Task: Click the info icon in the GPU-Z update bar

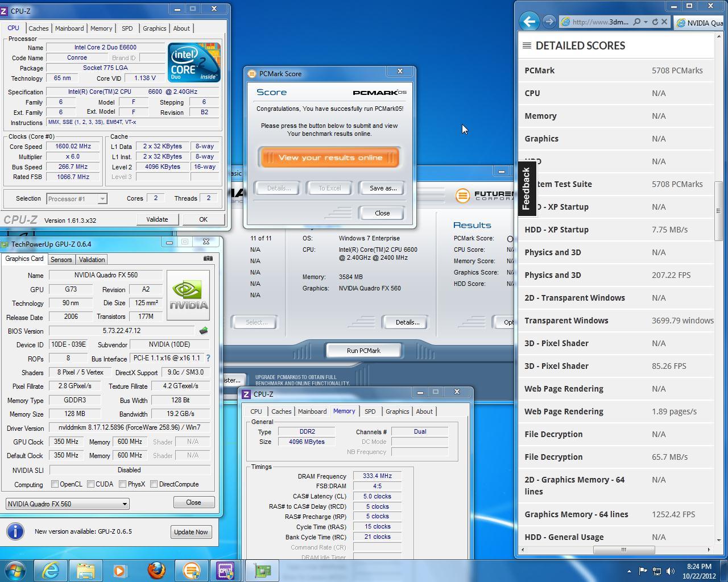Action: coord(15,531)
